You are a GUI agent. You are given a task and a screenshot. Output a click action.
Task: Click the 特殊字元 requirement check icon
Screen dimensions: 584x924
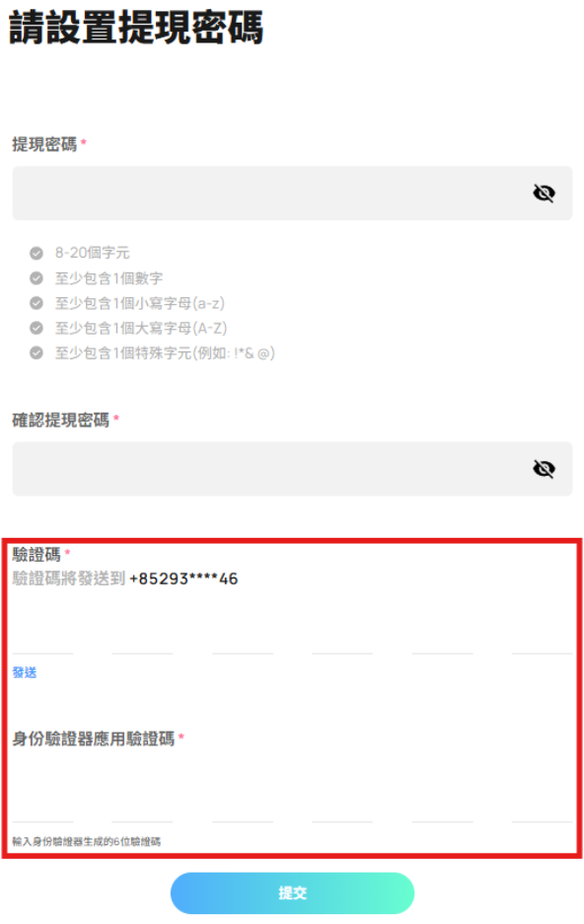tap(36, 353)
